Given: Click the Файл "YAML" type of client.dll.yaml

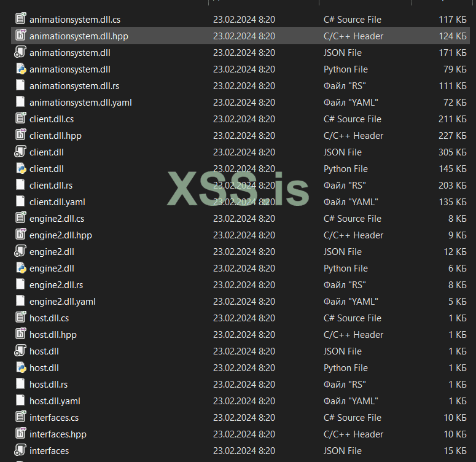Looking at the screenshot, I should pos(351,202).
